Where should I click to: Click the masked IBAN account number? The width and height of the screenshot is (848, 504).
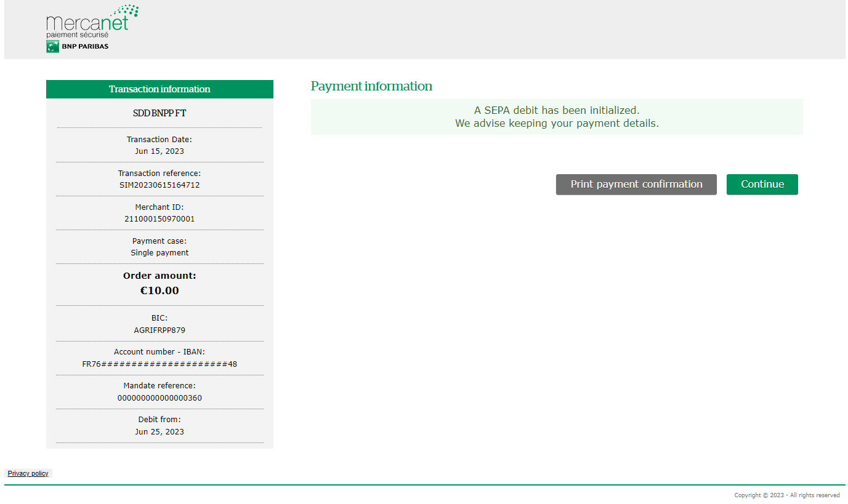click(x=160, y=364)
